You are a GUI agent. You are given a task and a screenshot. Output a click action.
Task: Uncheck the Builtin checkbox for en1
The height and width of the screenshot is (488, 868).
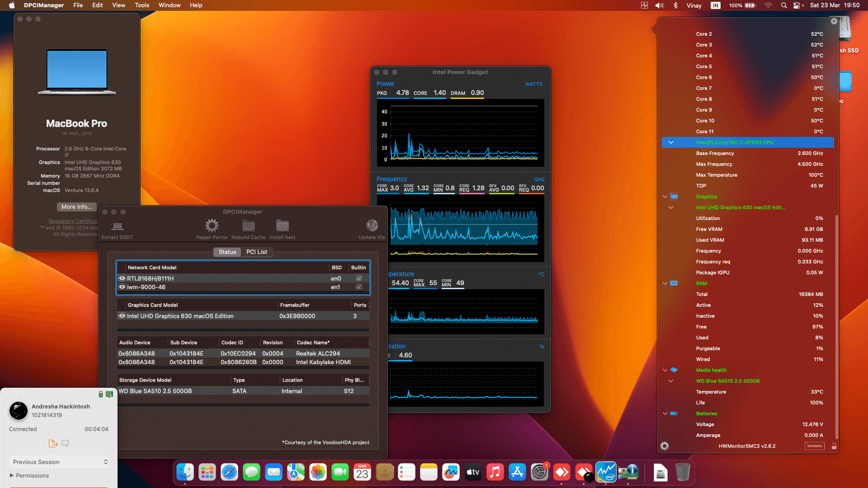click(x=359, y=287)
